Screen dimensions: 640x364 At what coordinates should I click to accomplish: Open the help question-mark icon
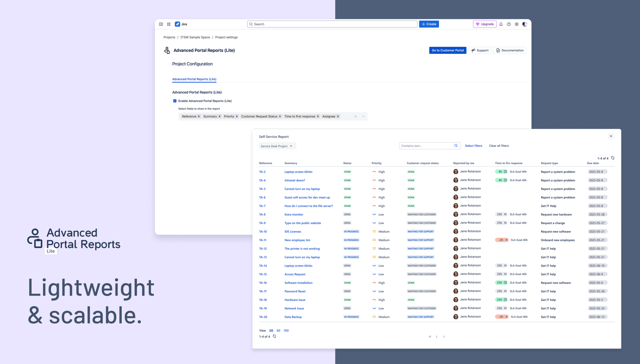509,24
